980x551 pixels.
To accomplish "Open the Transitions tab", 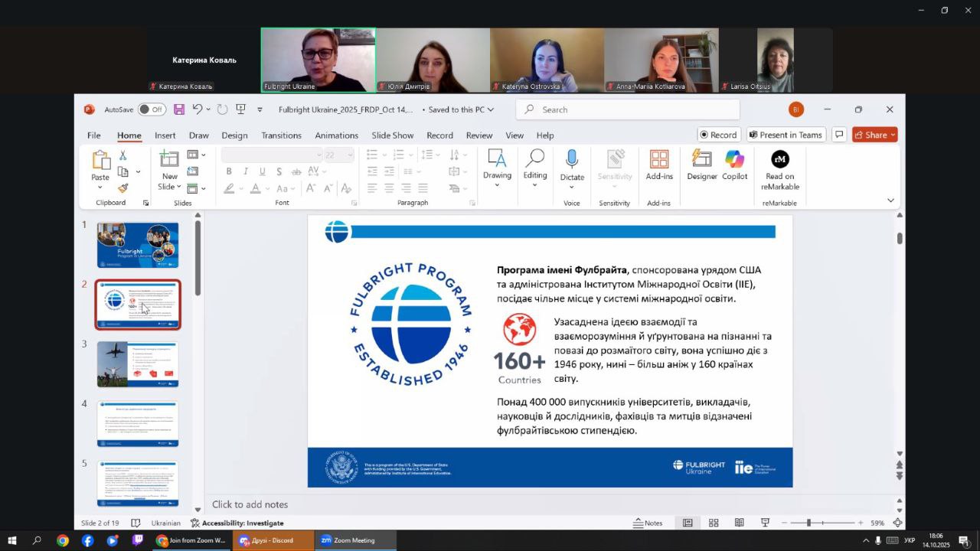I will pos(281,135).
